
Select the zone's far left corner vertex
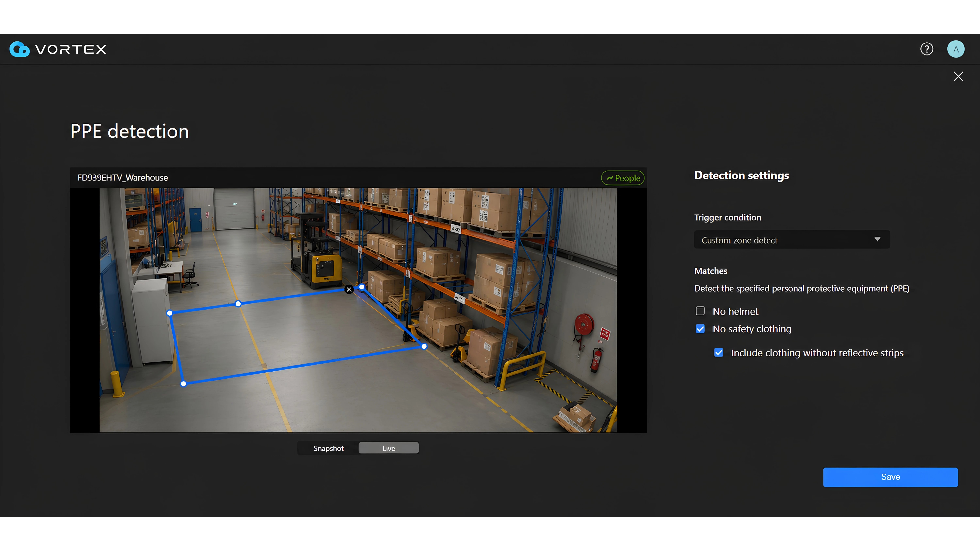click(170, 313)
